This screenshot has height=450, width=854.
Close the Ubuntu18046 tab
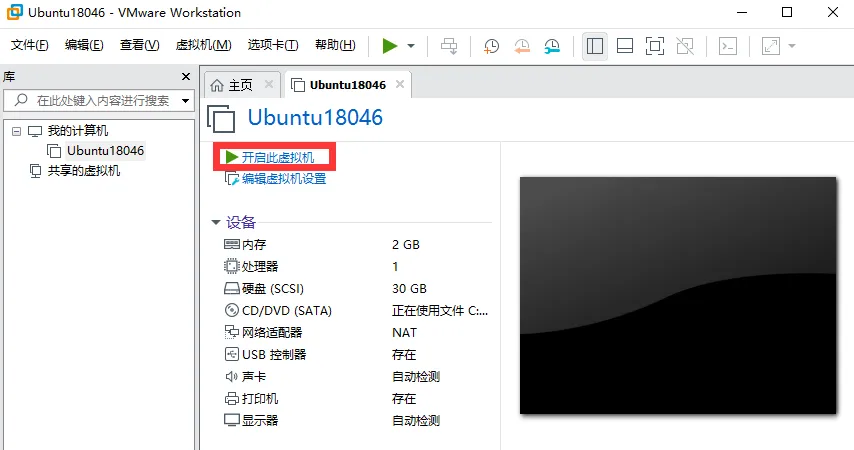[400, 84]
